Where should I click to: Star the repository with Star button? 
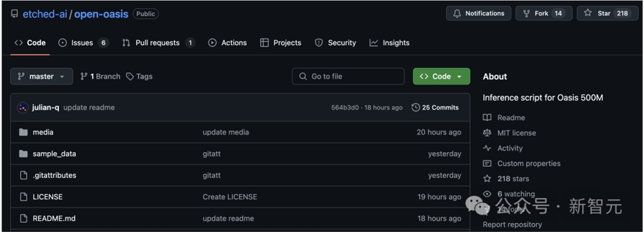pyautogui.click(x=607, y=13)
